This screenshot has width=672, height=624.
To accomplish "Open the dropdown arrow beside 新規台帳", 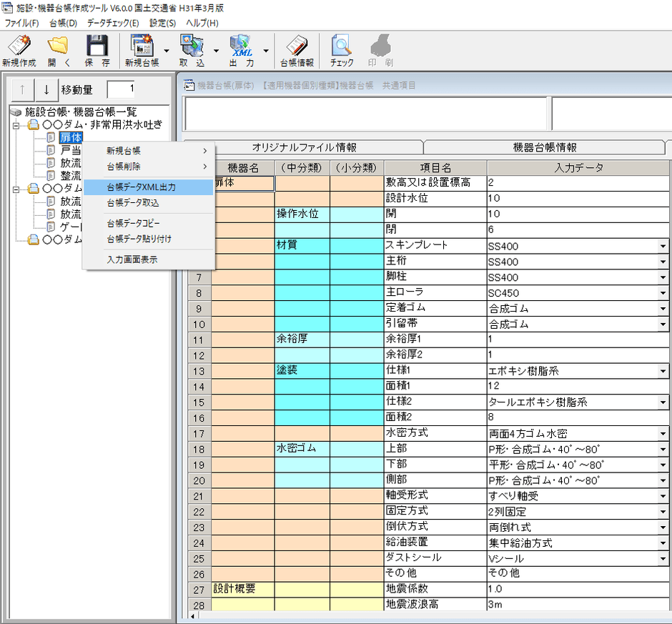I will pos(167,51).
